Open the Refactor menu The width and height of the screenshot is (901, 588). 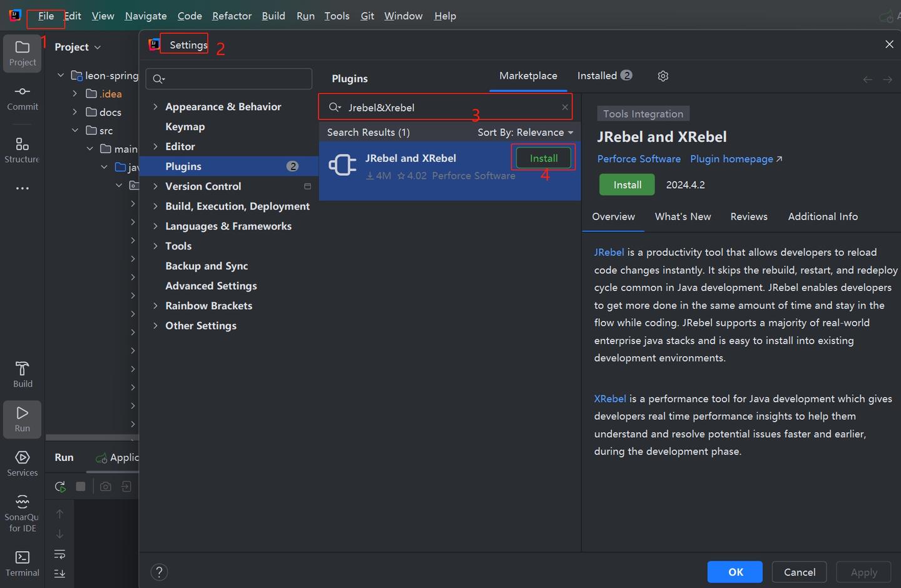(232, 16)
